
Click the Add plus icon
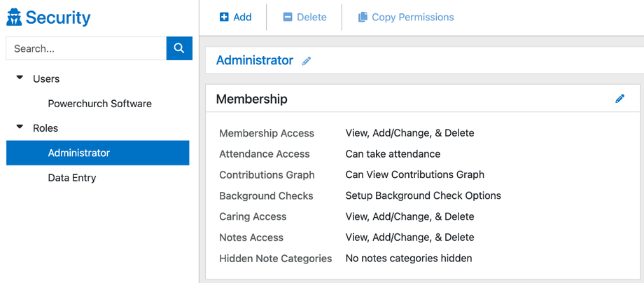[x=224, y=18]
